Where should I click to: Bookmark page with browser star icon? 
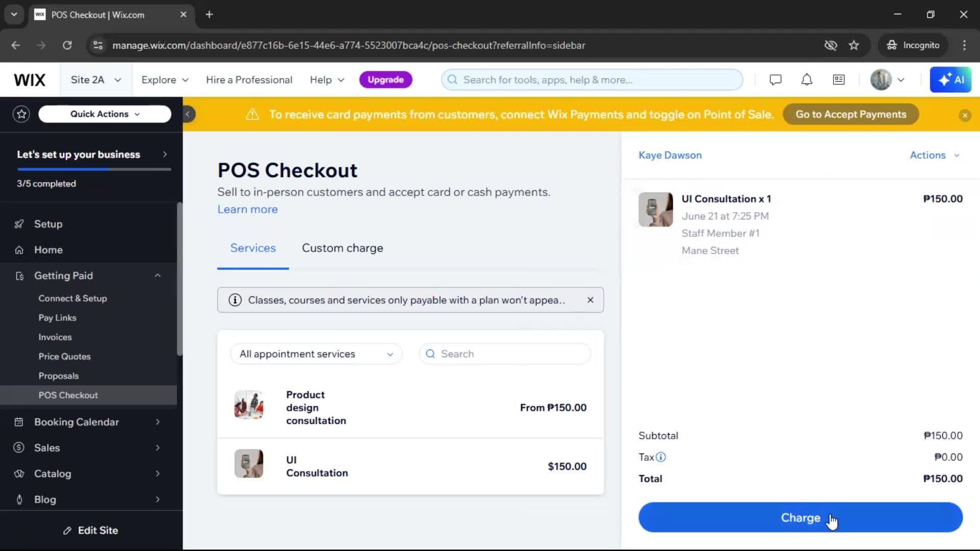coord(854,45)
